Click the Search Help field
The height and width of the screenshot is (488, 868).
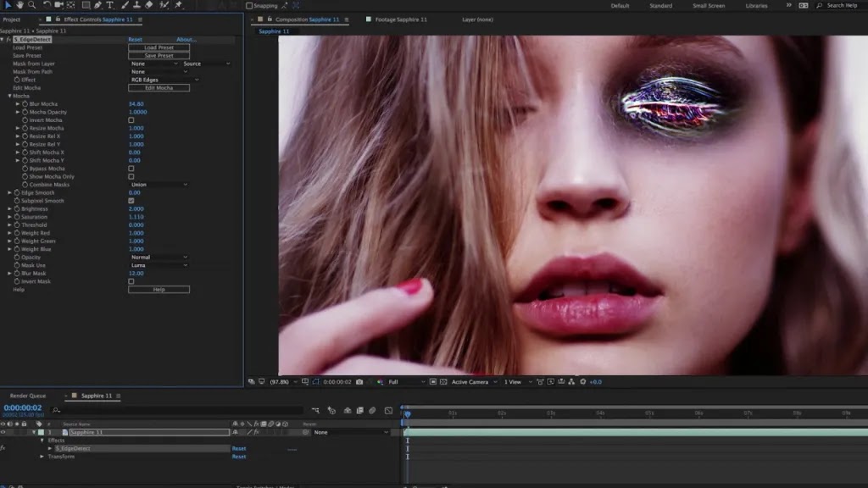click(840, 5)
